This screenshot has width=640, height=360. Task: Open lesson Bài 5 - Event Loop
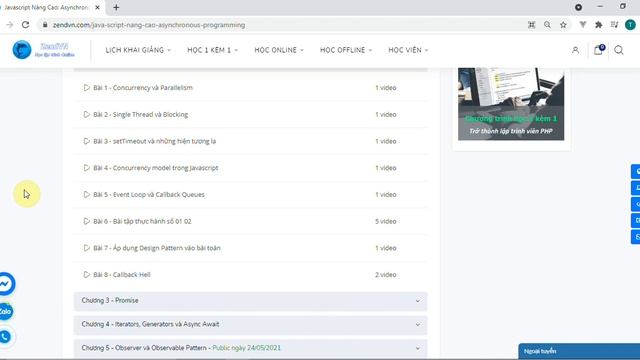tap(149, 195)
